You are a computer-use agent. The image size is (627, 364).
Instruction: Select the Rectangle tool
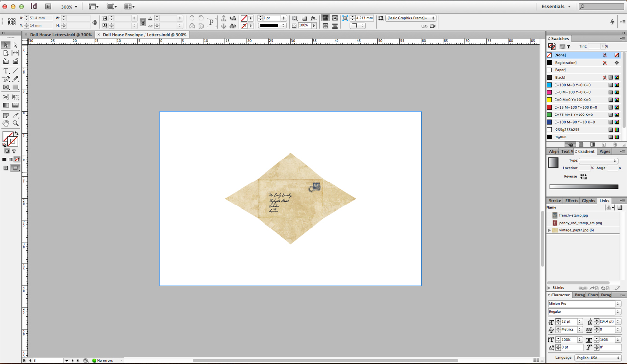[x=15, y=87]
